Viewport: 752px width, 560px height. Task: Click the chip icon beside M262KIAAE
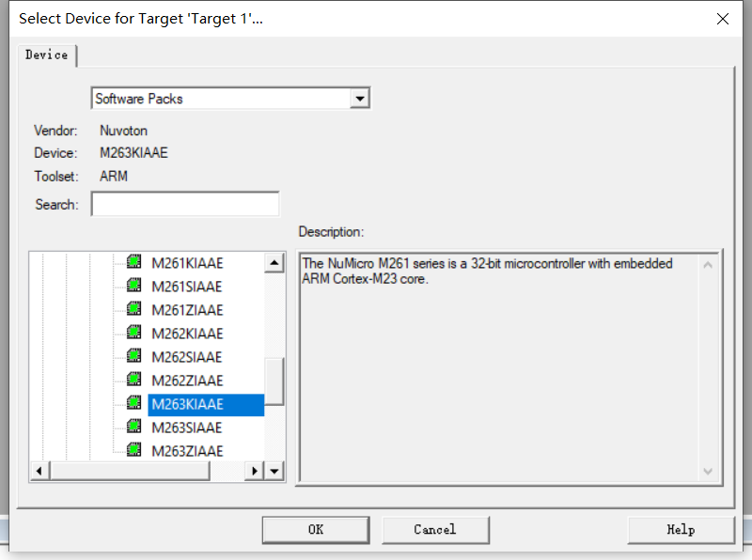point(133,333)
